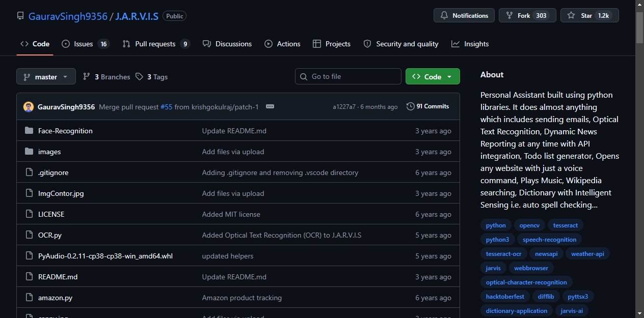Click the images folder icon
Image resolution: width=644 pixels, height=318 pixels.
click(x=29, y=152)
